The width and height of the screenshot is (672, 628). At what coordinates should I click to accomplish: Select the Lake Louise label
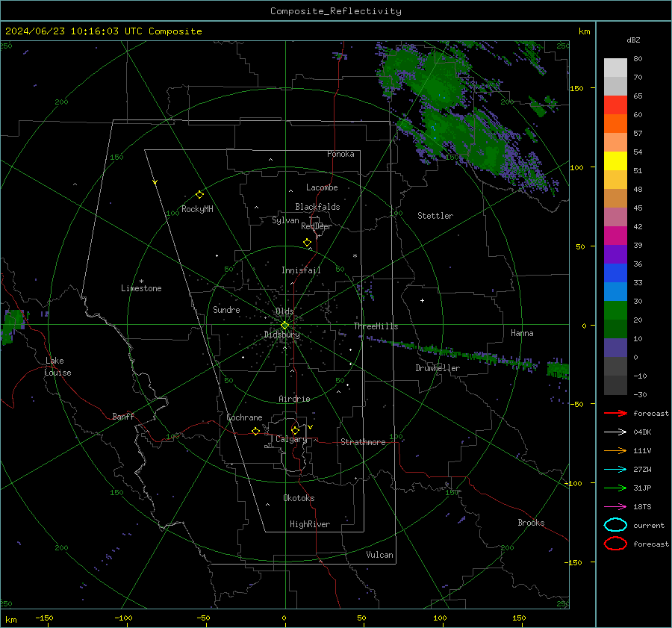coord(57,367)
